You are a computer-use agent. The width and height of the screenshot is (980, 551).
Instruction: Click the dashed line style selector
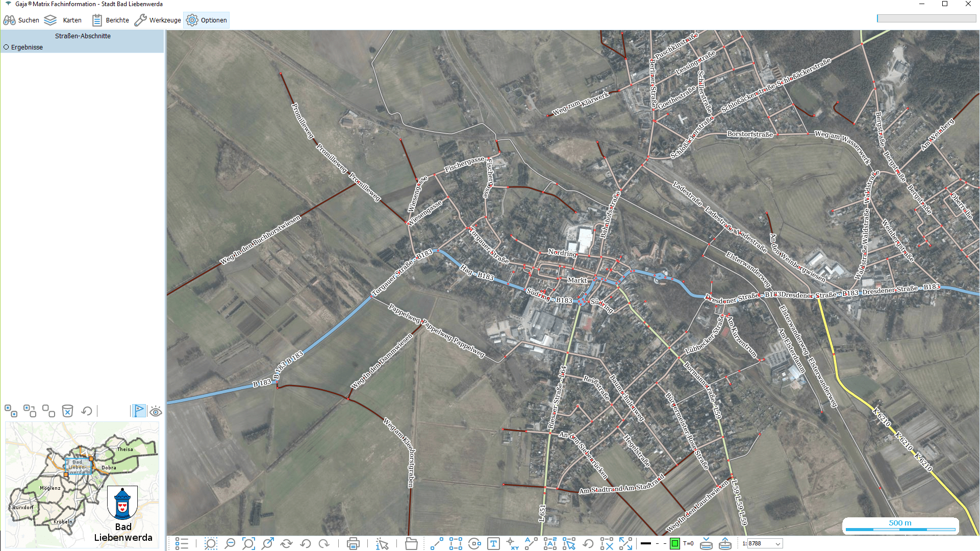pyautogui.click(x=661, y=544)
